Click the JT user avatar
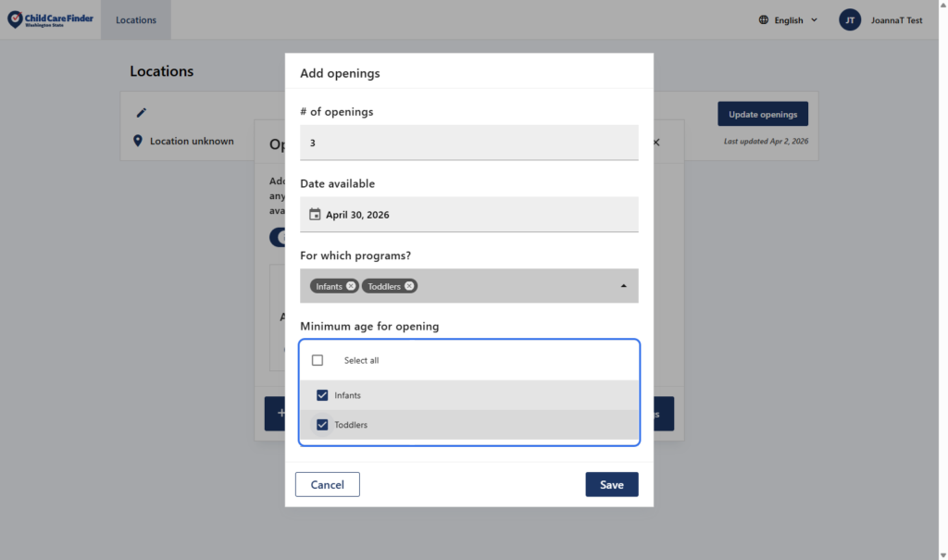The height and width of the screenshot is (560, 948). (x=850, y=19)
